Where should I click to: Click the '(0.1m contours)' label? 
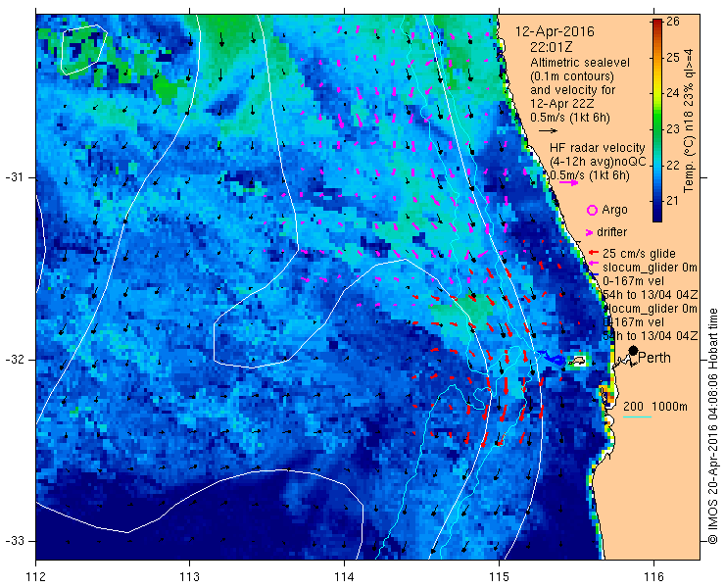(572, 75)
